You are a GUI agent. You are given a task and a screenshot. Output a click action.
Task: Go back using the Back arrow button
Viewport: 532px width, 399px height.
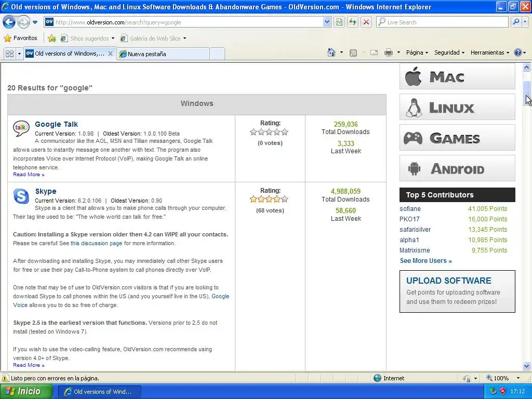click(9, 22)
